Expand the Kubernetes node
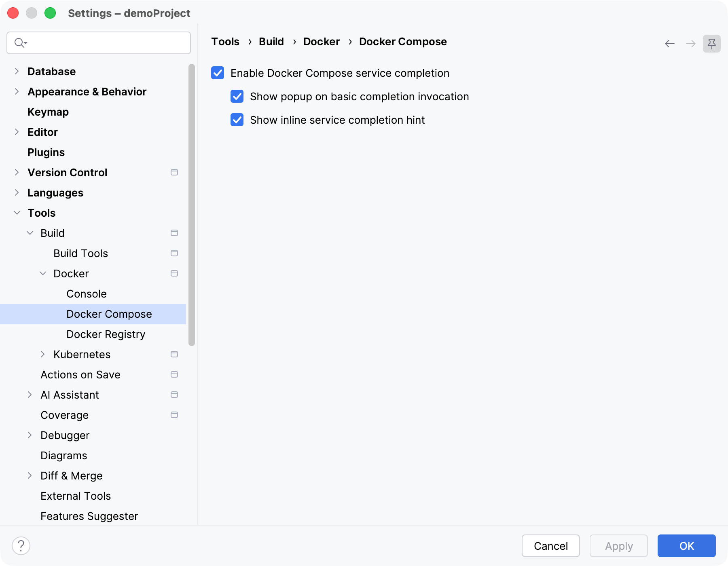 point(42,354)
